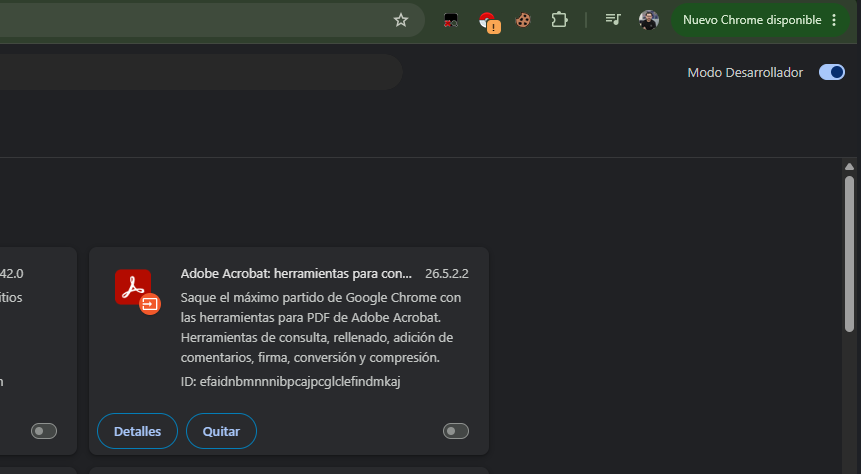
Task: Open the three-dot Chrome menu
Action: (x=834, y=20)
